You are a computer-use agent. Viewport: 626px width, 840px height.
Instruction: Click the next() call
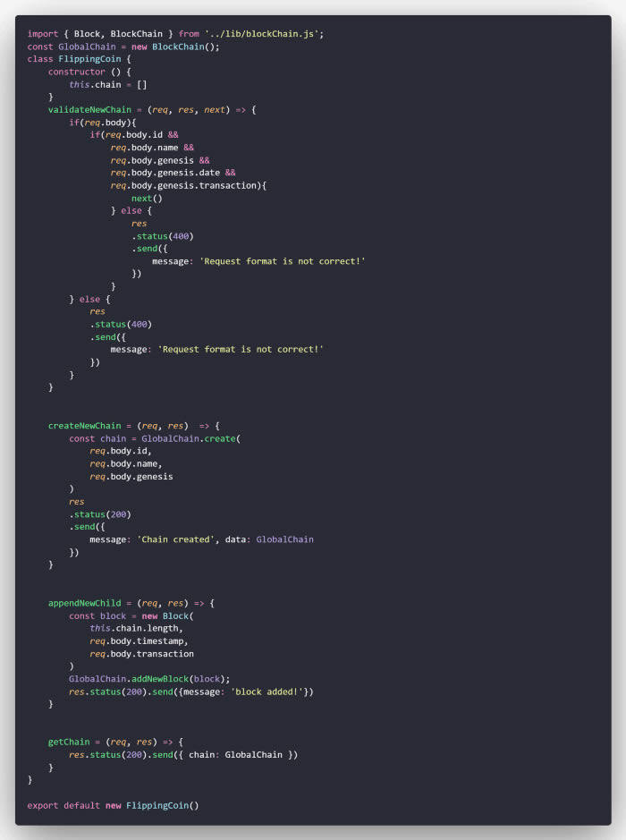pos(148,198)
